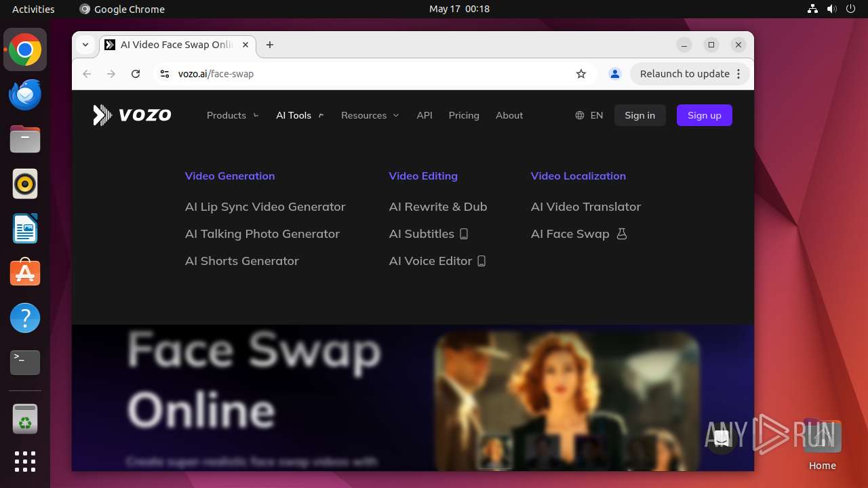Screen dimensions: 868x488
Task: Open AI Rewrite & Dub
Action: point(438,207)
